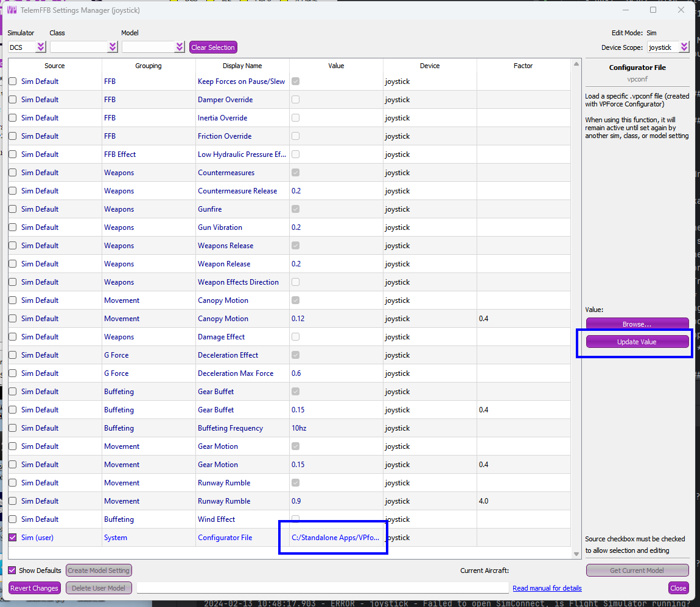Check source box for Gunfire row
The image size is (700, 607).
click(13, 209)
